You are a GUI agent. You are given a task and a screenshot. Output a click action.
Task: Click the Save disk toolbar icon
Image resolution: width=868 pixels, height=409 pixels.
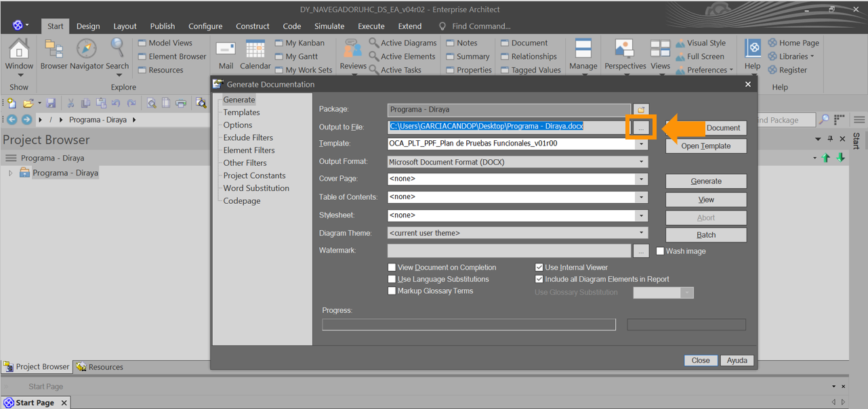[x=50, y=103]
